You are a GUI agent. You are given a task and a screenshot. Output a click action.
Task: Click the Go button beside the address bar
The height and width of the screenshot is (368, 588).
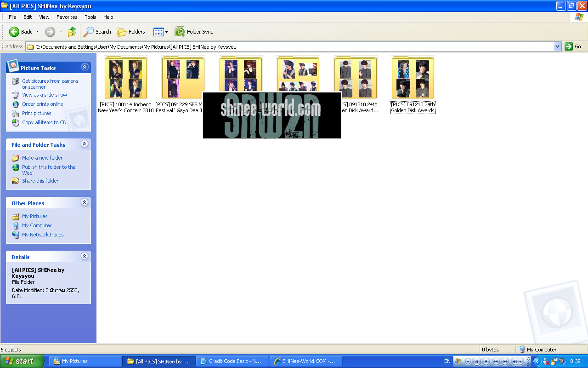point(573,46)
